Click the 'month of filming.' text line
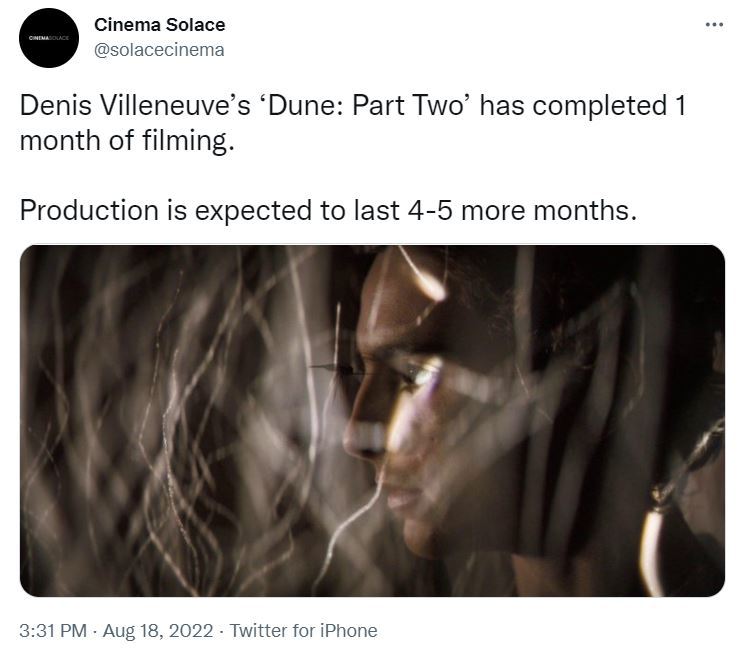 point(126,140)
